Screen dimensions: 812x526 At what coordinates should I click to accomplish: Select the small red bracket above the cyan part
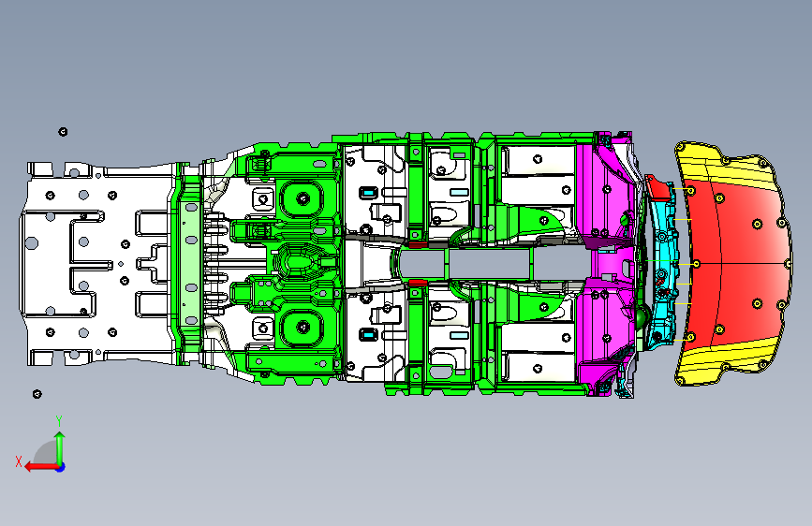click(x=658, y=188)
